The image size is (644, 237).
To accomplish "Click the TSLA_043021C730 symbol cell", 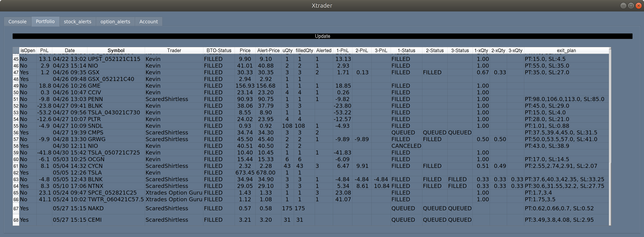I will (x=114, y=113).
